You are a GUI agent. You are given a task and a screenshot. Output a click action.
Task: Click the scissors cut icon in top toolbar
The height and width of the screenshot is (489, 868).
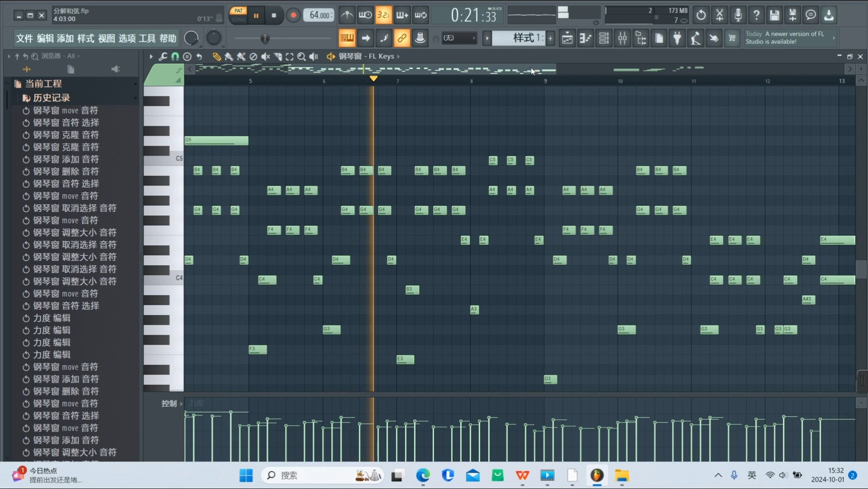point(720,15)
